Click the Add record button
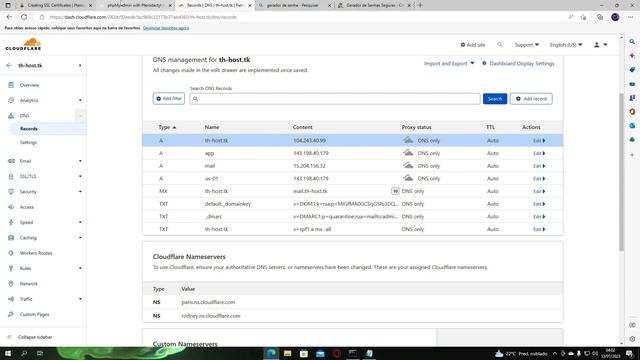The height and width of the screenshot is (360, 640). point(531,99)
